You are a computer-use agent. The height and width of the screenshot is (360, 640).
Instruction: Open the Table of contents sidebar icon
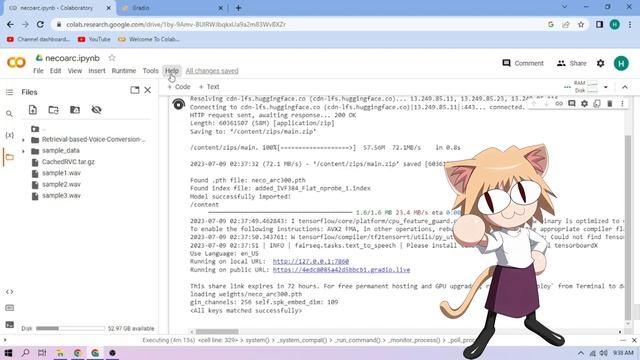point(9,92)
